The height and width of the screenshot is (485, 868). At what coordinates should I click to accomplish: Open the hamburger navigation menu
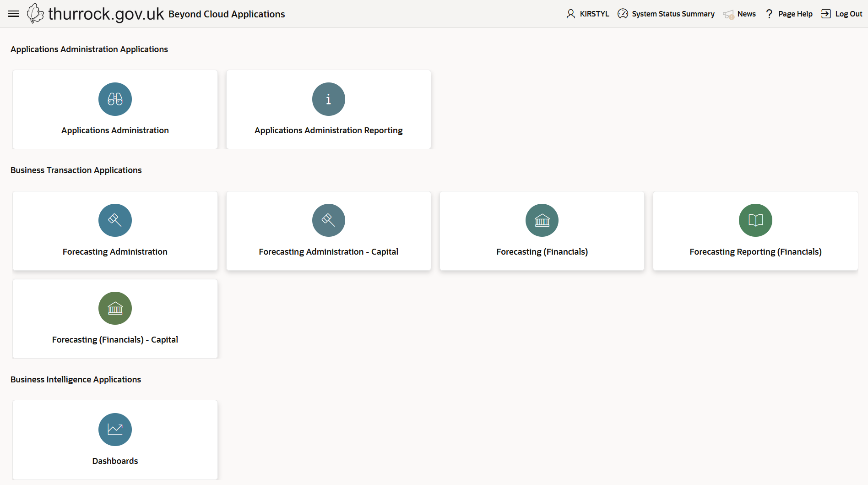coord(14,14)
